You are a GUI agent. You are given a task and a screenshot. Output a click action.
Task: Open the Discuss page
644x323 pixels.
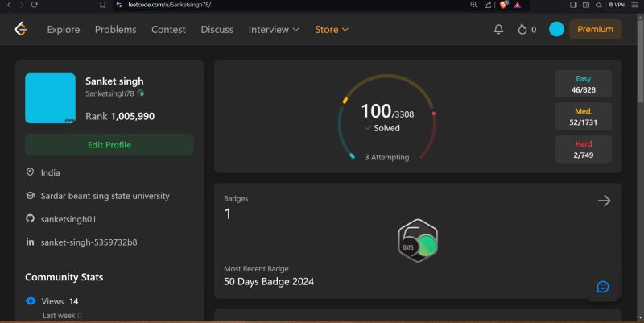tap(217, 29)
